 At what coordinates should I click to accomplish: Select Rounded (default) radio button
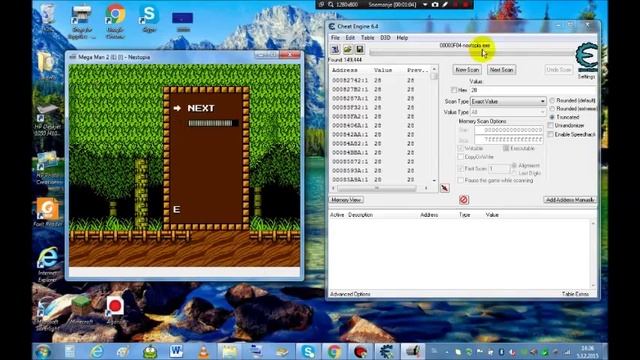click(552, 100)
